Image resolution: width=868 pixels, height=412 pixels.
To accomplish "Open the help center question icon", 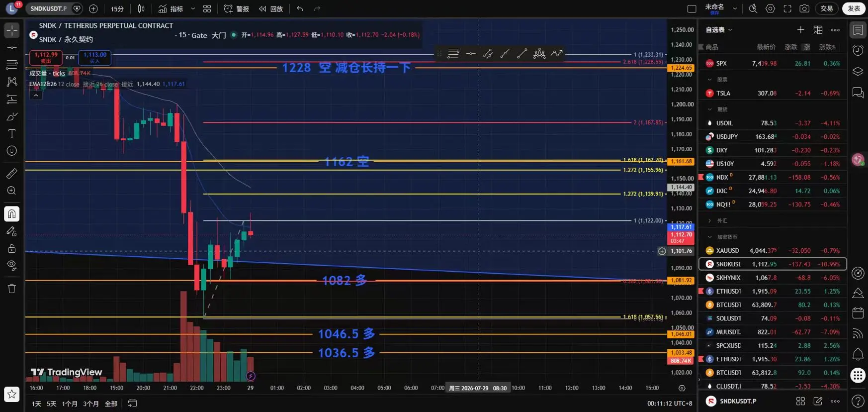I will [858, 401].
